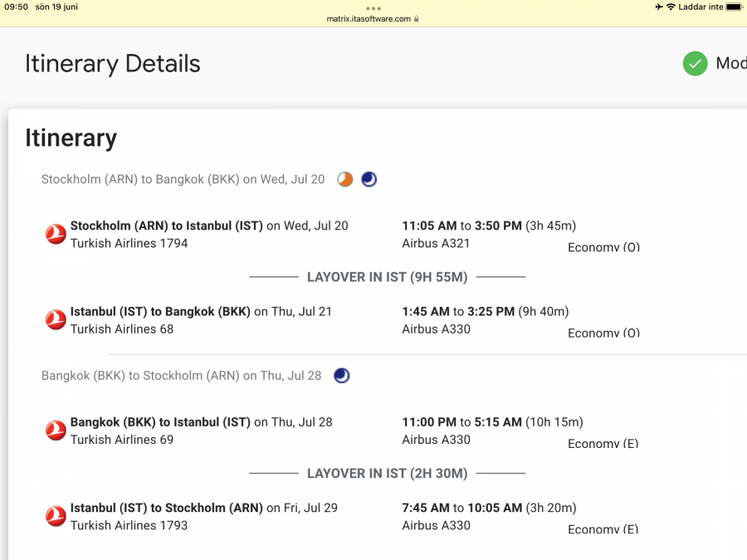The height and width of the screenshot is (560, 747).
Task: Click the green checkmark icon at top right
Action: point(695,64)
